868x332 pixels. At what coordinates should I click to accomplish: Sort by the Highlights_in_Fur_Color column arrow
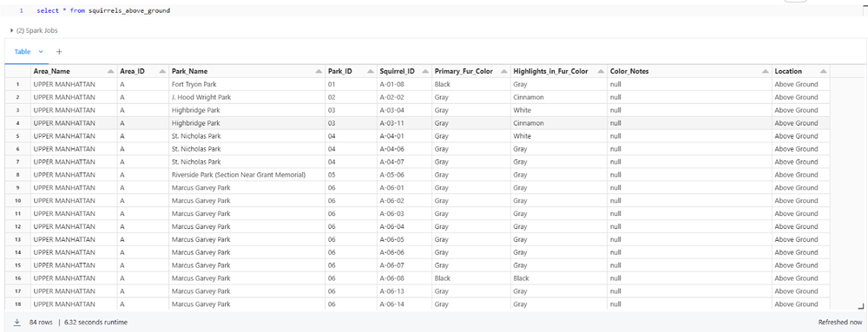(x=600, y=71)
